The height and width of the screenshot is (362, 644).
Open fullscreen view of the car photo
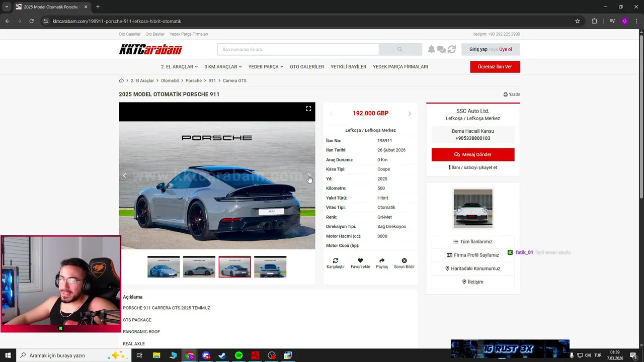[308, 109]
